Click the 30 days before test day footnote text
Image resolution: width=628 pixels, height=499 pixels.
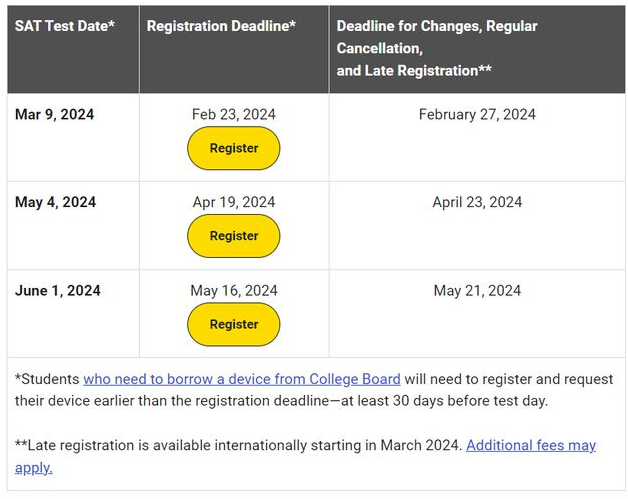pos(470,401)
